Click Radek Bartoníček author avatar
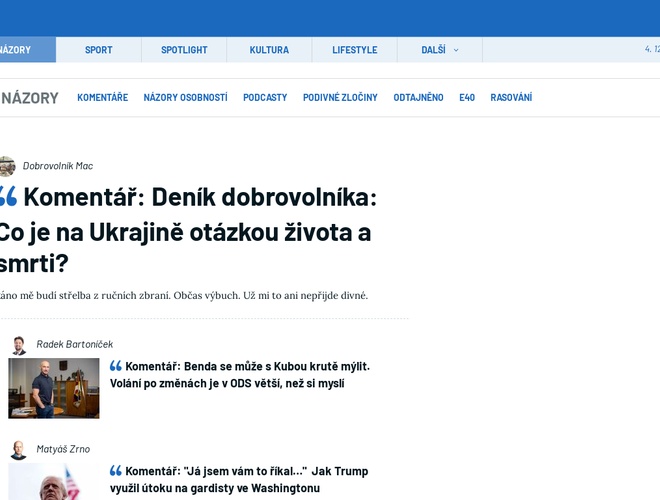 pyautogui.click(x=19, y=345)
